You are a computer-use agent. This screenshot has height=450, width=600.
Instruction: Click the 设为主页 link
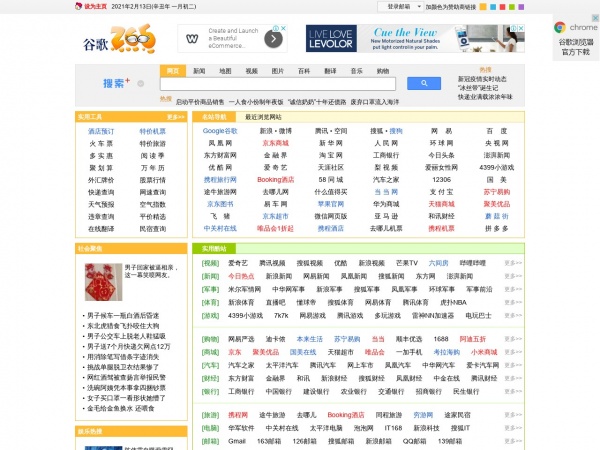click(x=96, y=7)
